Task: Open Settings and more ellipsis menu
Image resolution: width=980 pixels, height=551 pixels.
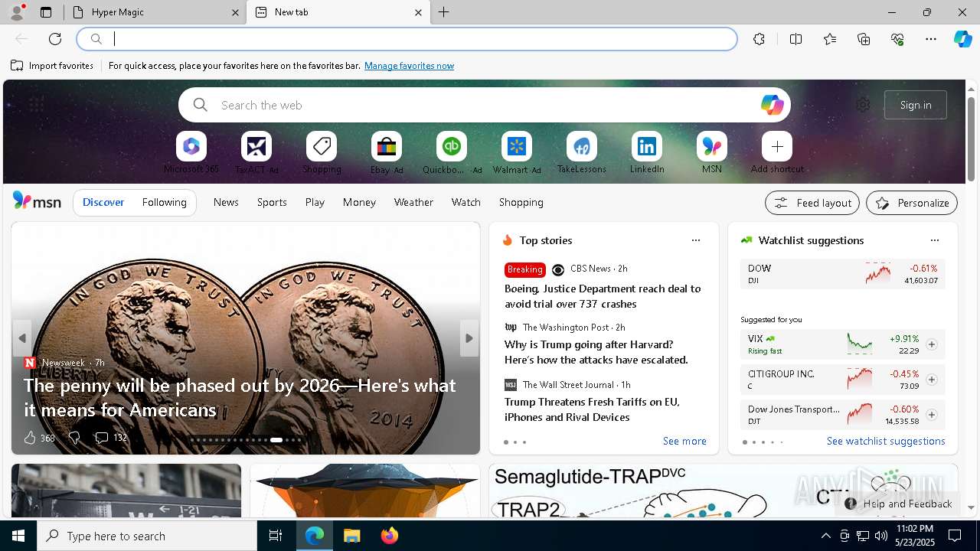Action: point(931,39)
